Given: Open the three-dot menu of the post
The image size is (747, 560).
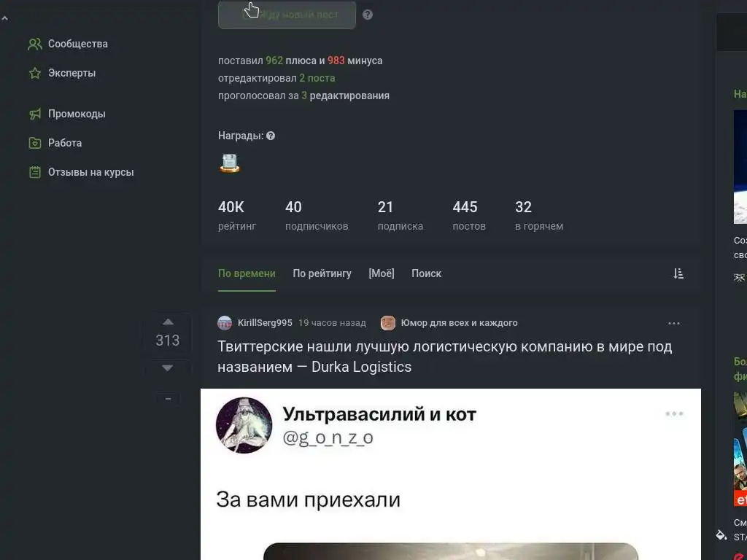Looking at the screenshot, I should [673, 323].
